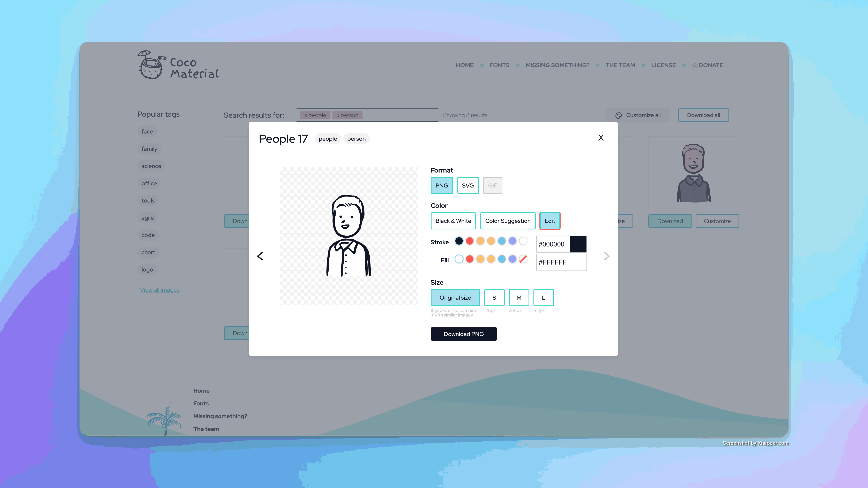The height and width of the screenshot is (488, 868).
Task: Open the black stroke color picker square
Action: (578, 244)
